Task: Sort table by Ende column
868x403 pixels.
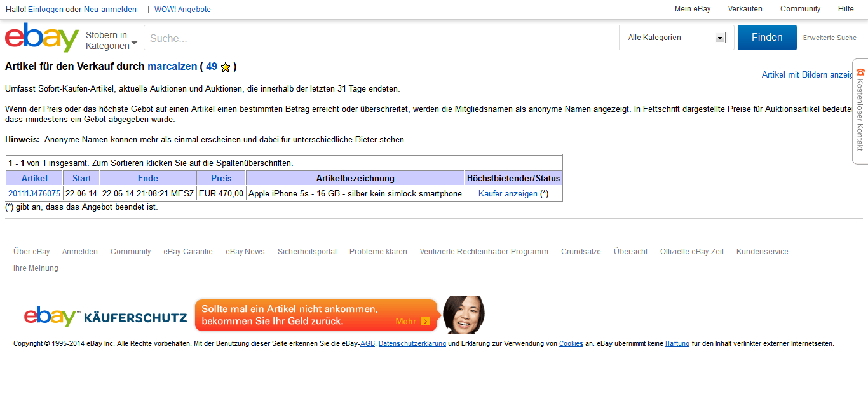Action: (148, 178)
